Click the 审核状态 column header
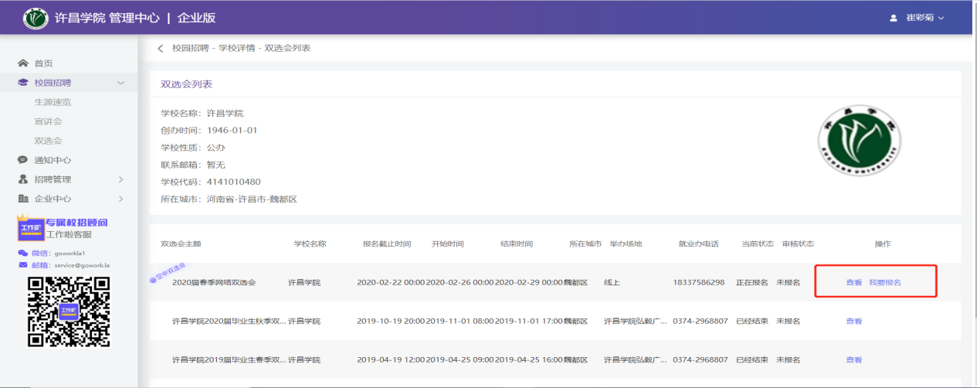Screen dimensions: 980x388 click(798, 243)
